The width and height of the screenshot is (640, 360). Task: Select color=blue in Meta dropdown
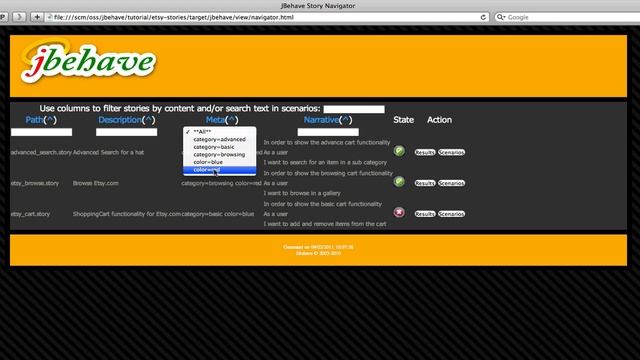(220, 162)
